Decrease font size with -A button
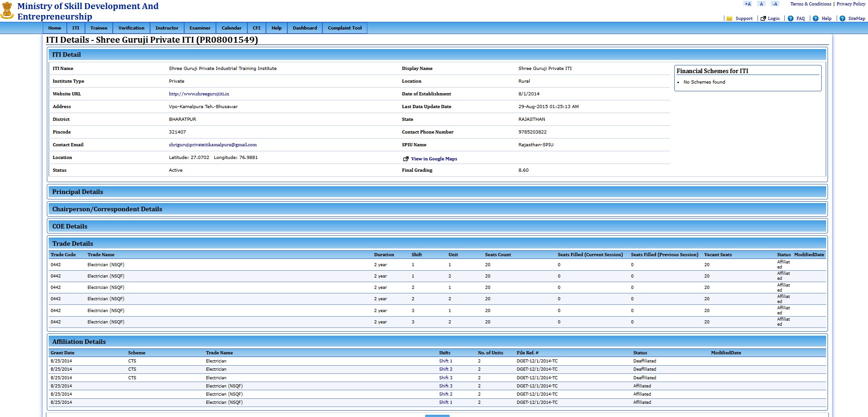This screenshot has width=868, height=417. point(775,4)
